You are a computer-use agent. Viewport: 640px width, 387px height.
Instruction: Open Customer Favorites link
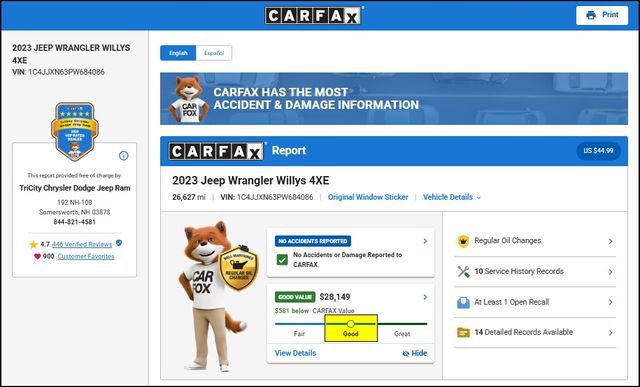click(x=86, y=256)
